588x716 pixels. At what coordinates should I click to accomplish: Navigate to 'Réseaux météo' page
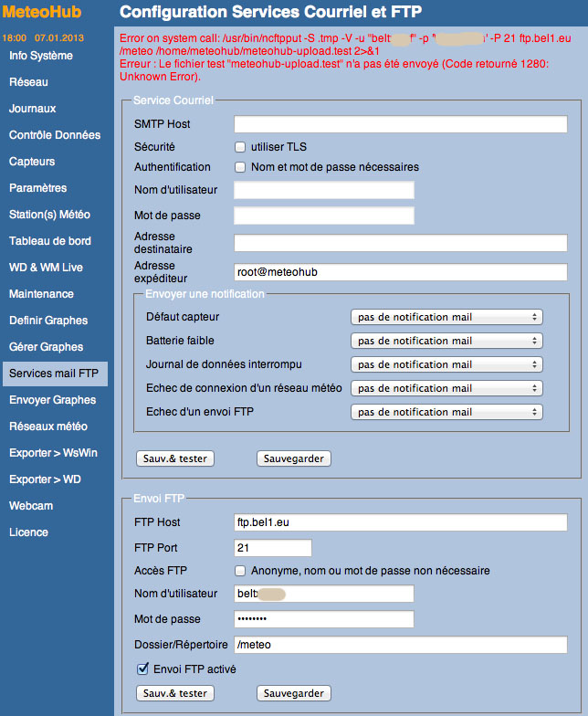pos(48,426)
